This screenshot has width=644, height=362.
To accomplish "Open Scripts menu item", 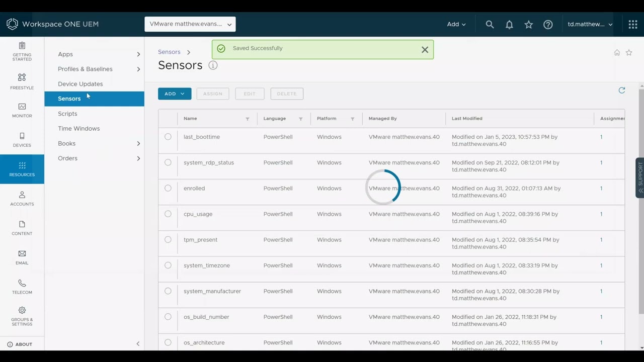I will tap(67, 114).
